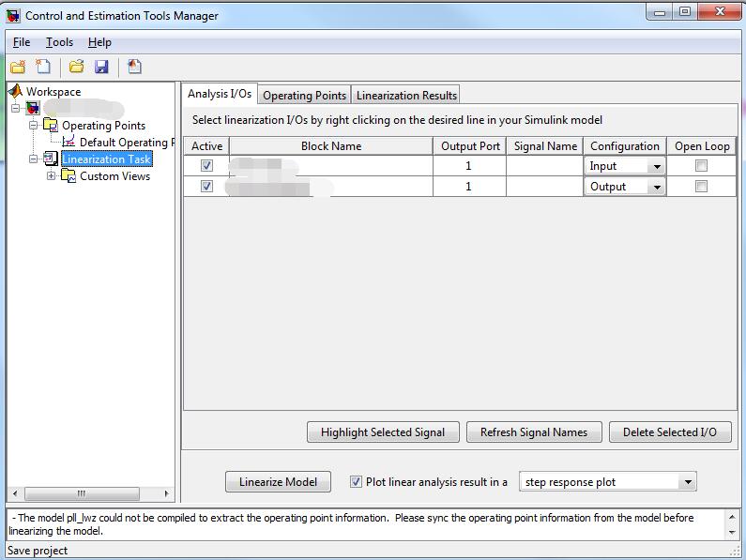Viewport: 746px width, 560px height.
Task: Click Refresh Signal Names button
Action: pos(534,432)
